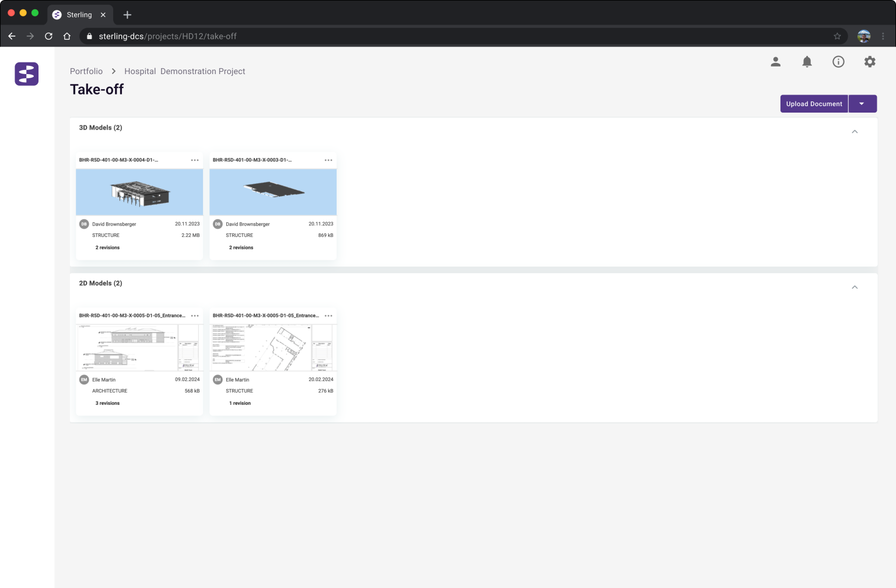Open the user profile icon
Viewport: 896px width, 588px height.
point(775,61)
